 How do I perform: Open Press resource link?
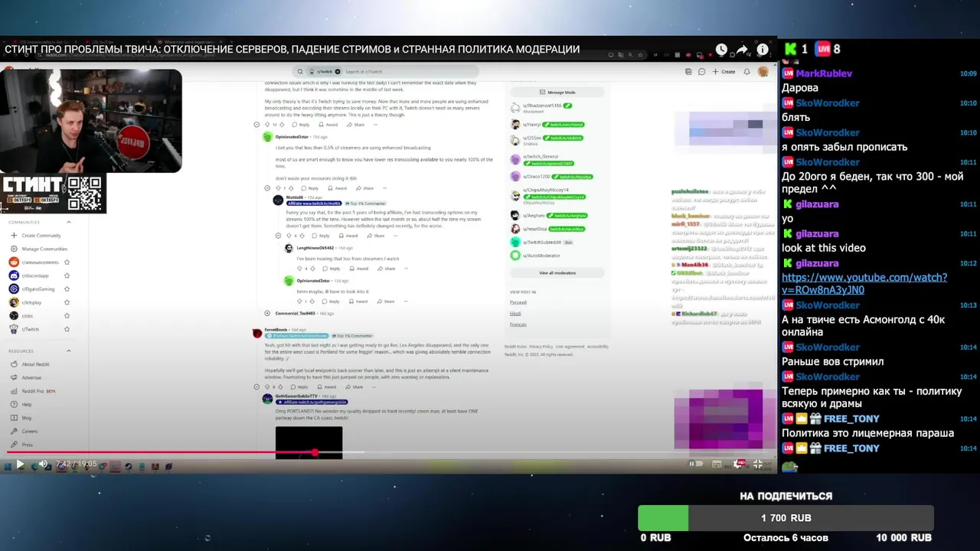pos(21,445)
